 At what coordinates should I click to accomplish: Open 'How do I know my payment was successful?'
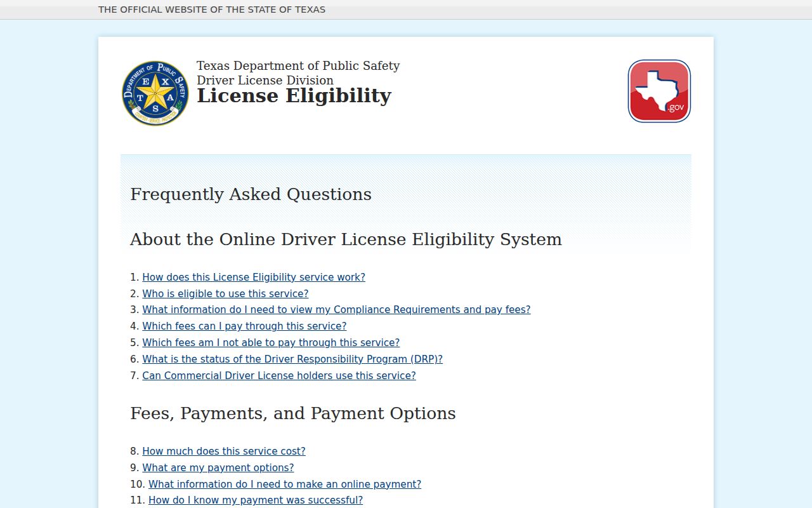coord(256,500)
